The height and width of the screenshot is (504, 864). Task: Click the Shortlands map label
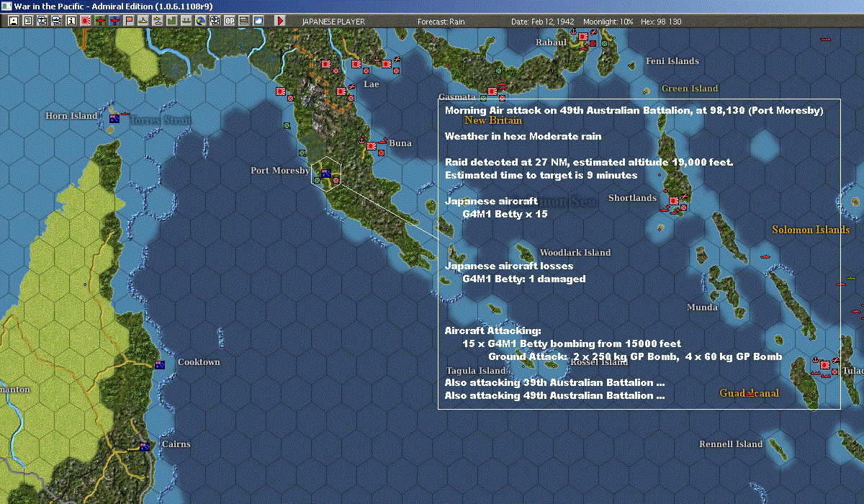(632, 198)
